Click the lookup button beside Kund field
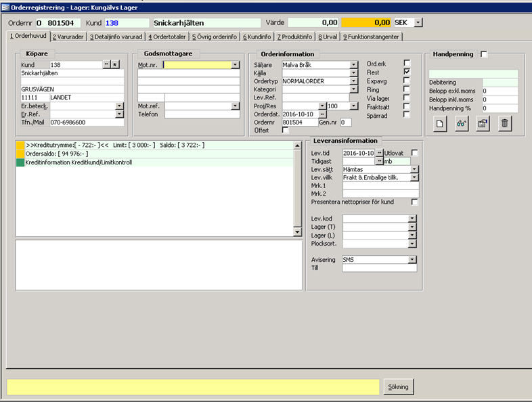The height and width of the screenshot is (402, 532). (x=106, y=64)
